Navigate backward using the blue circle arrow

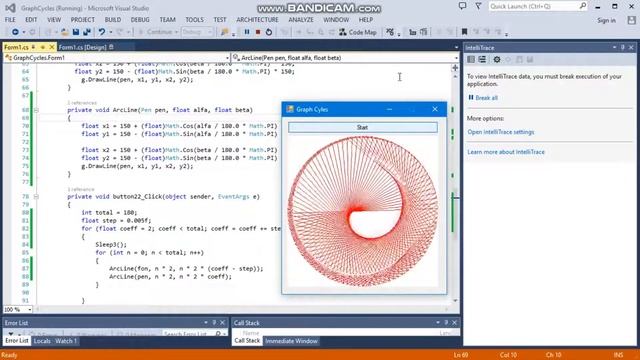pos(16,32)
